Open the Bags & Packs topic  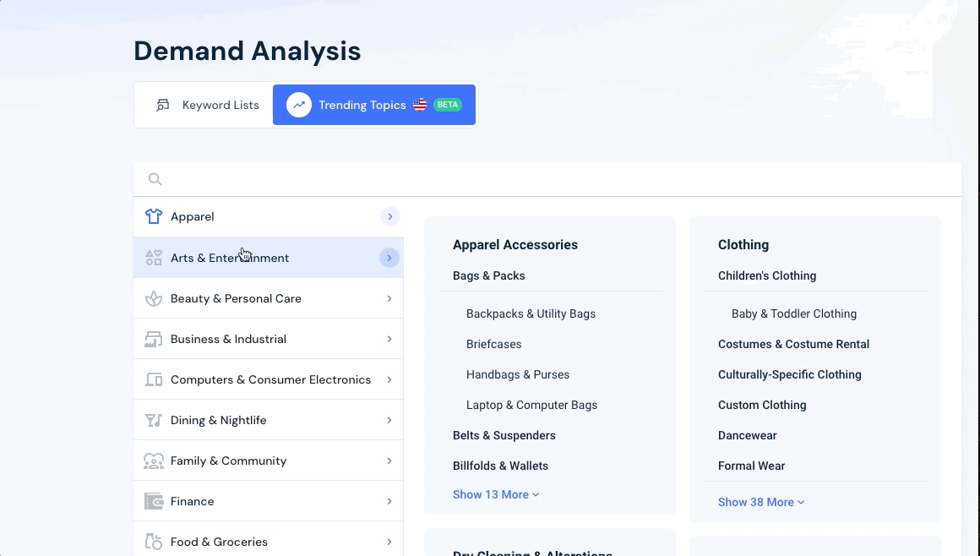[489, 275]
